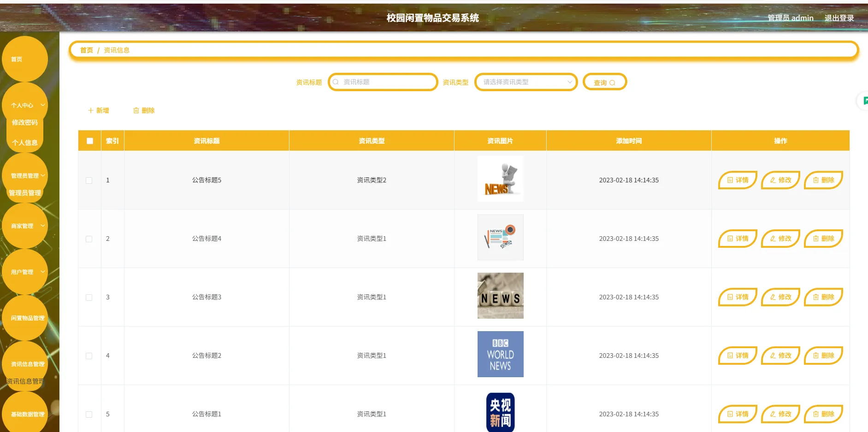Open 闲置物品管理 section
The height and width of the screenshot is (432, 868).
pos(25,317)
